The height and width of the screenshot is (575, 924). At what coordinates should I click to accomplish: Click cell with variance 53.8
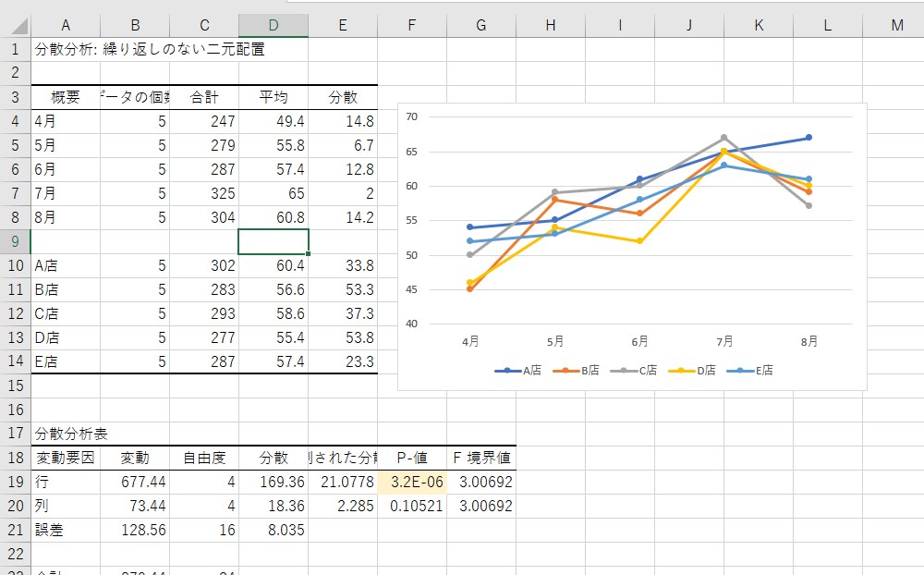pos(343,338)
